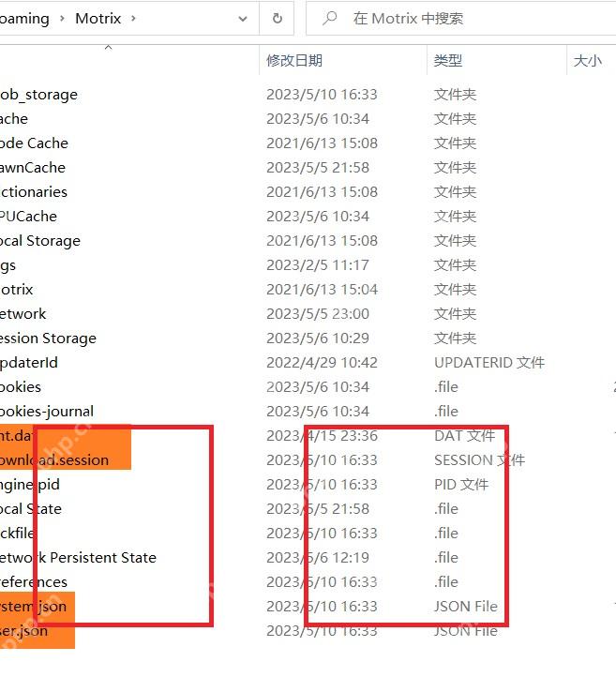The height and width of the screenshot is (692, 616).
Task: Click the date 2022/4/29 10:42
Action: (322, 362)
